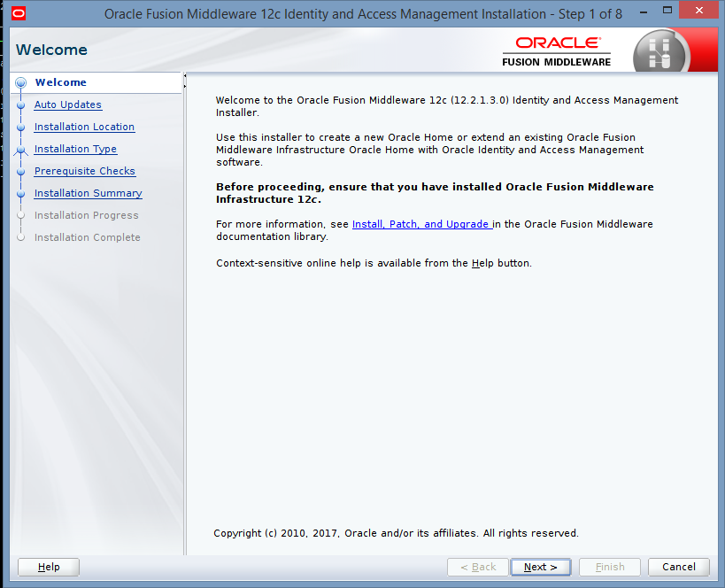Click the bold Infrastructure 12c prerequisite warning
Viewport: 725px width, 588px height.
tap(435, 193)
